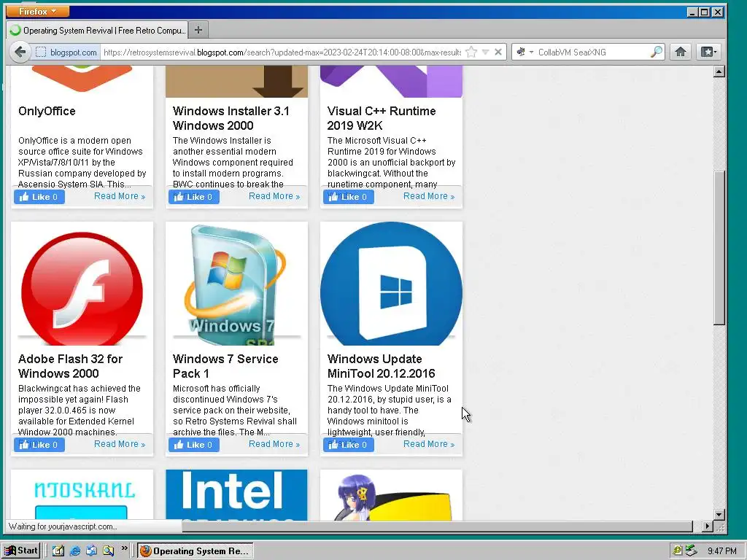Click the Intel Graphics thumbnail
747x560 pixels.
[x=236, y=495]
